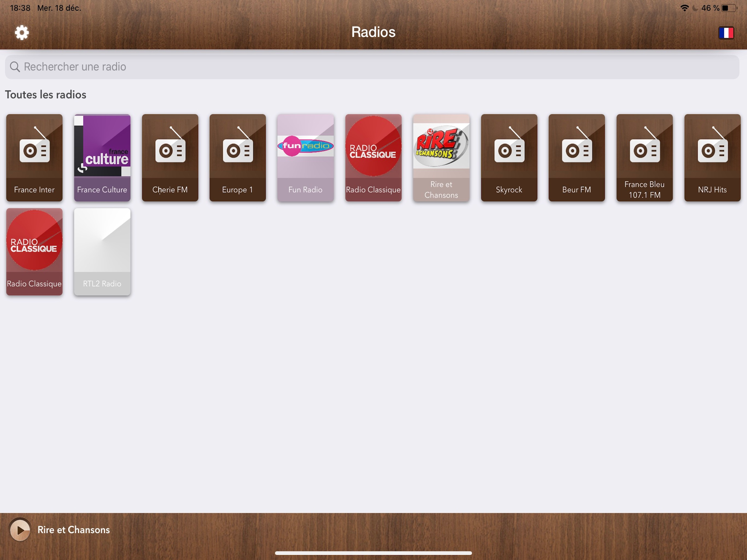Screen dimensions: 747x560
Task: Open the France Bleu 107.1 FM card
Action: [x=645, y=158]
